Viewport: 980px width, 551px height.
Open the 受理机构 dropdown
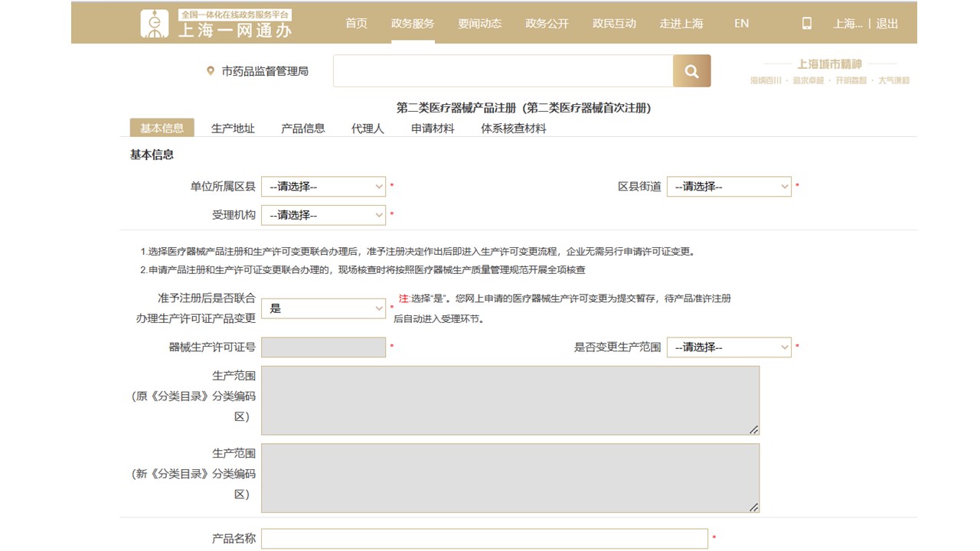point(323,215)
